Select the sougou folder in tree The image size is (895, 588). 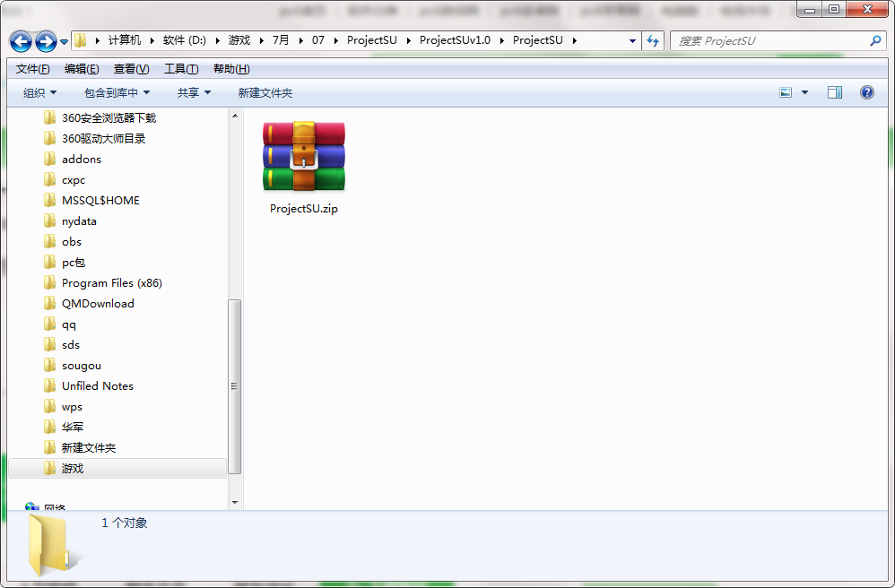81,366
